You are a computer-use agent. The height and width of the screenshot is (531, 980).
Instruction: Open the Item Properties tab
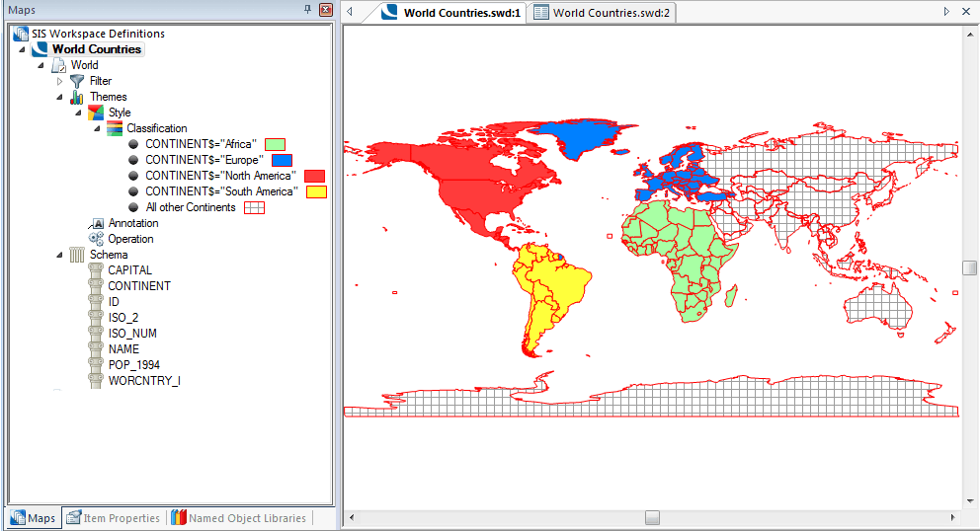[x=113, y=518]
